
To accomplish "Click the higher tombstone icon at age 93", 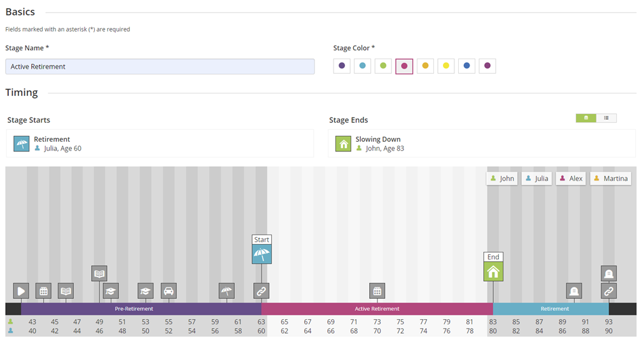I will tap(608, 273).
